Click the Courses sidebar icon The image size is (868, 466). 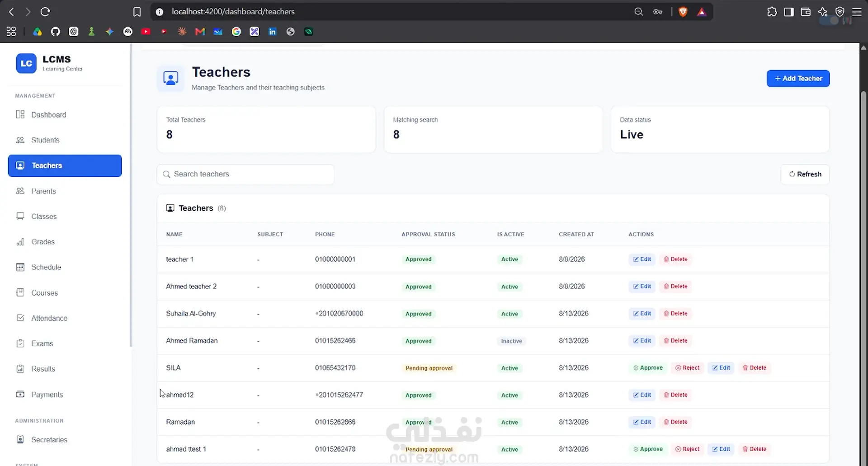tap(20, 292)
